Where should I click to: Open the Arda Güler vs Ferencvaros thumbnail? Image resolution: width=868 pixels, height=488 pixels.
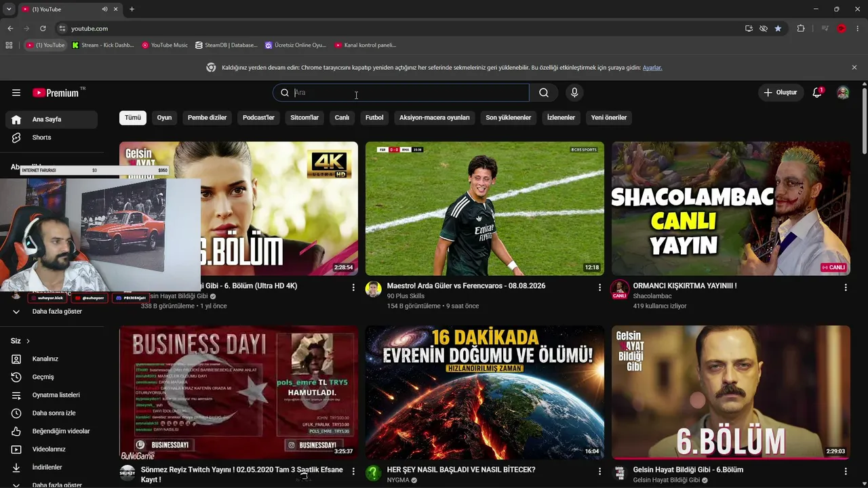(485, 209)
